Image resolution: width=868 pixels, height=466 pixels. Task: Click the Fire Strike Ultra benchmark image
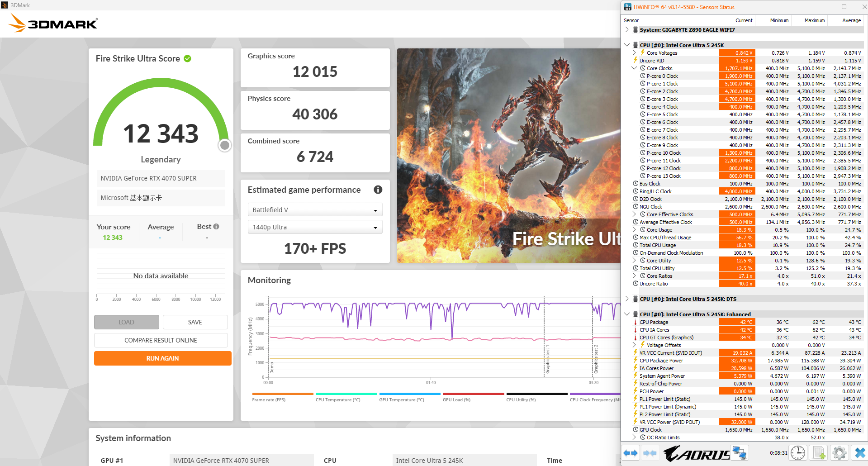click(509, 156)
